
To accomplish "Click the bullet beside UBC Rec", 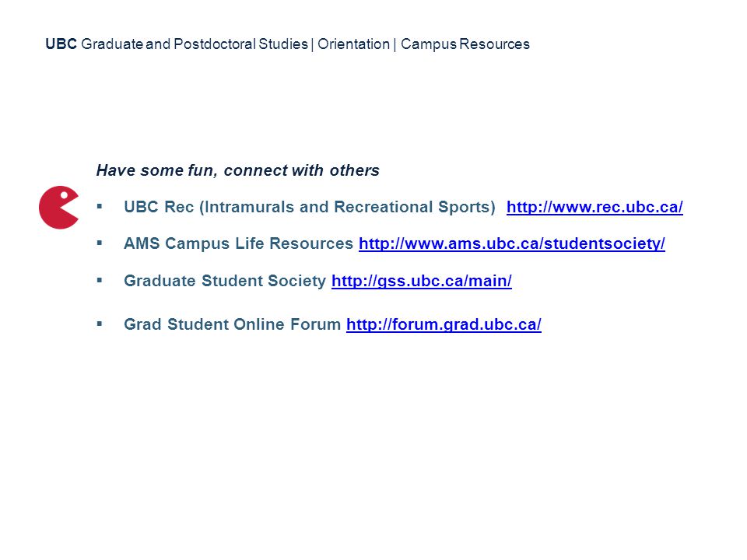I will pyautogui.click(x=100, y=206).
